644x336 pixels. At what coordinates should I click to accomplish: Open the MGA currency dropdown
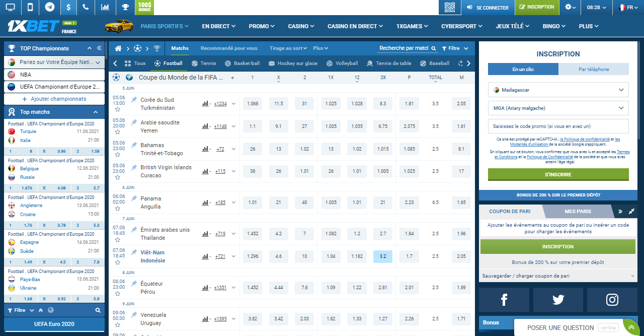coord(558,108)
